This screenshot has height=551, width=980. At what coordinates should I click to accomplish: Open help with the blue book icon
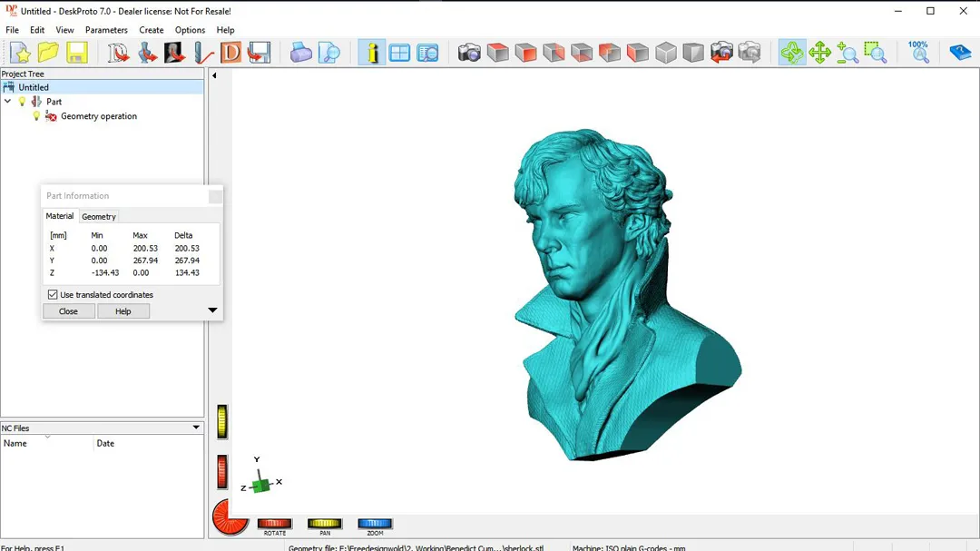(960, 53)
